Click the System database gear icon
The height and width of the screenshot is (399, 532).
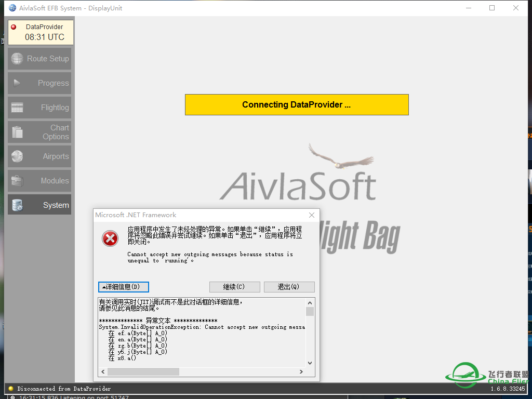coord(18,205)
